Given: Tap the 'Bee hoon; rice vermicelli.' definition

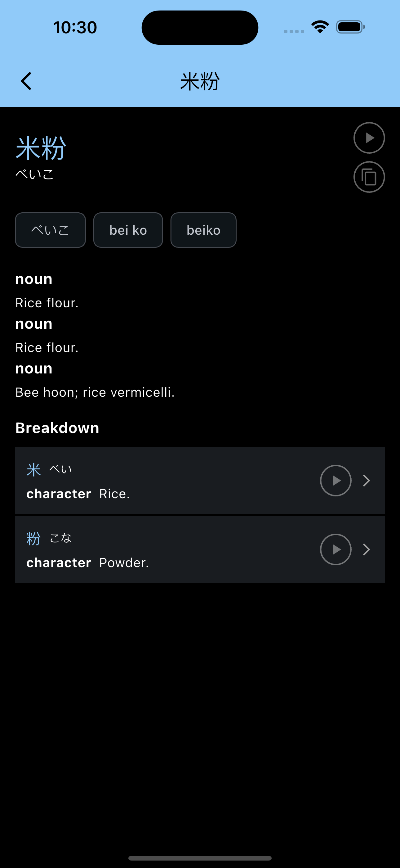Looking at the screenshot, I should click(95, 392).
